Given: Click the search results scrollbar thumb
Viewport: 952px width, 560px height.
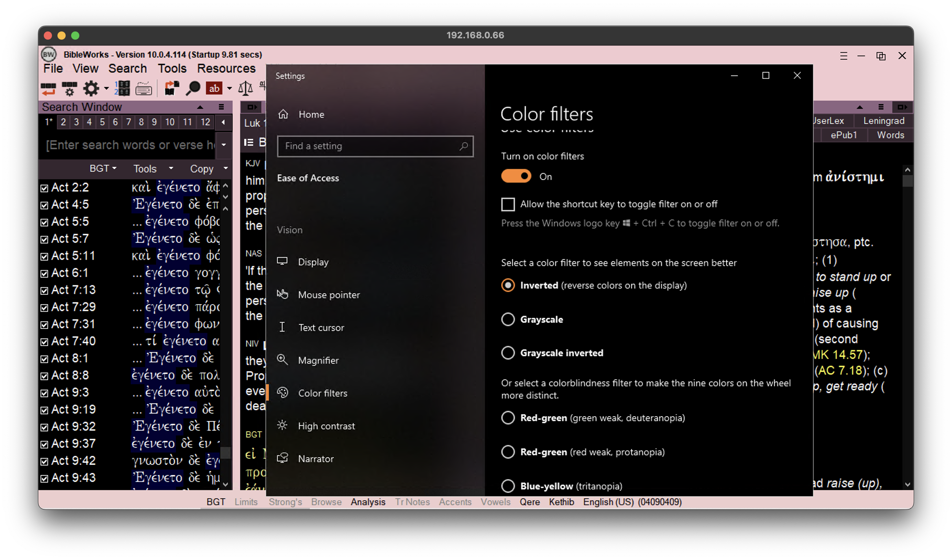Looking at the screenshot, I should point(226,452).
